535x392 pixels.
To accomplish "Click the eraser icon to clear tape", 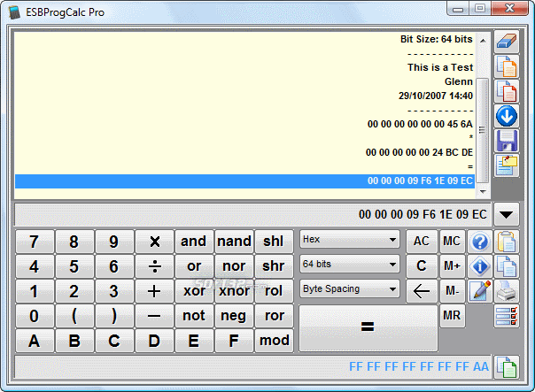I will pyautogui.click(x=507, y=42).
